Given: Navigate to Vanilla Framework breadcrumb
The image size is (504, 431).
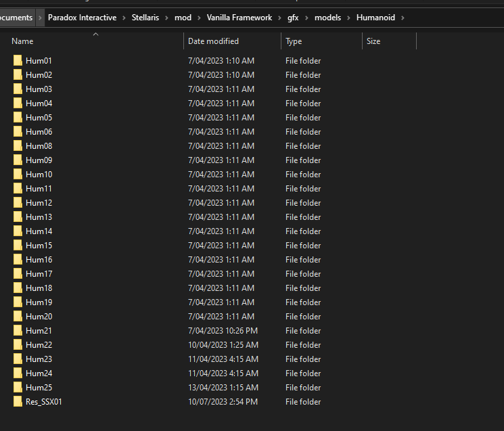Looking at the screenshot, I should coord(239,18).
